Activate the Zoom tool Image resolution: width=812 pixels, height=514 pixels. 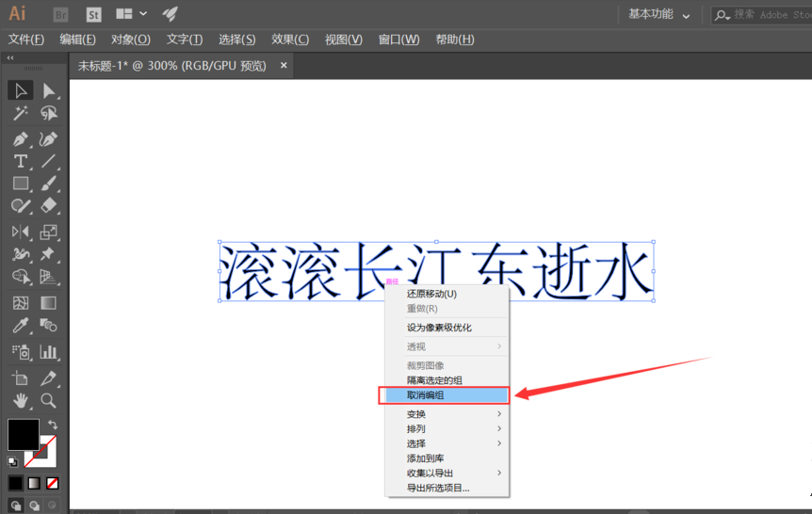point(48,400)
